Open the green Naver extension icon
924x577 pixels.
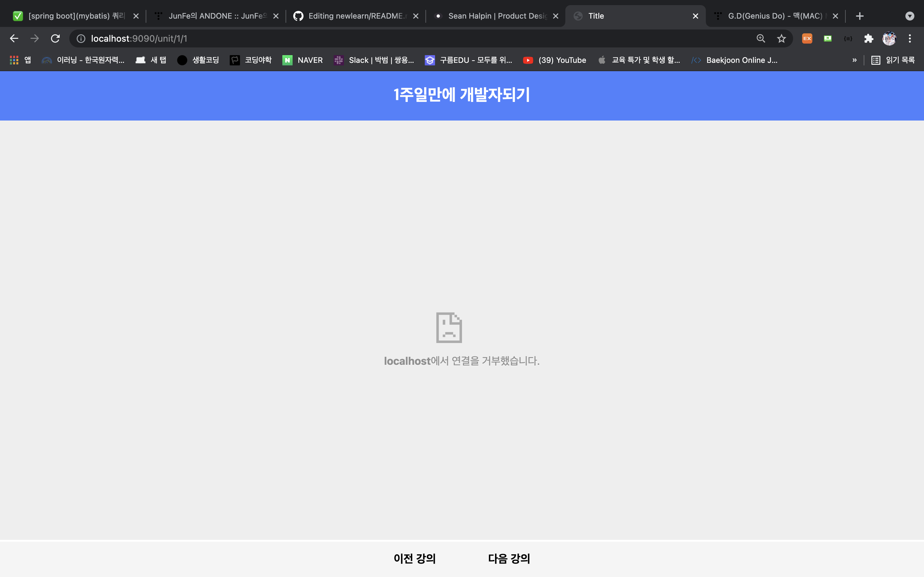(827, 38)
